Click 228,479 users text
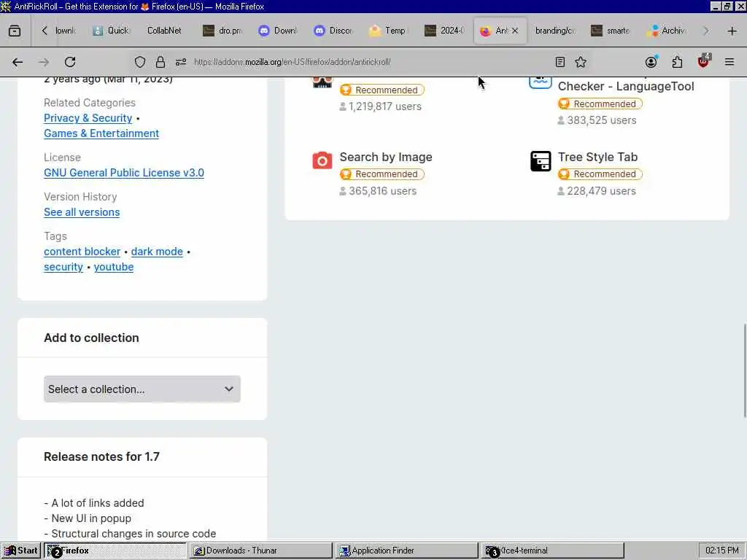Image resolution: width=747 pixels, height=560 pixels. click(601, 191)
